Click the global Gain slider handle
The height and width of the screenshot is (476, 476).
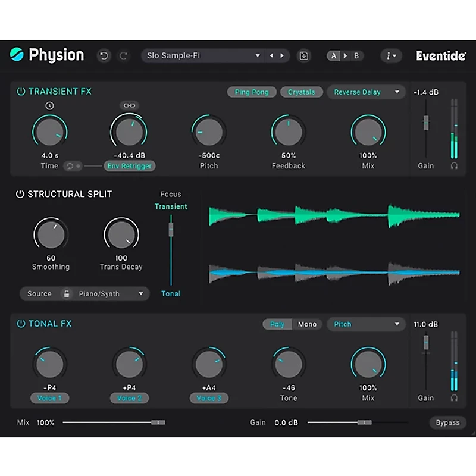[365, 422]
